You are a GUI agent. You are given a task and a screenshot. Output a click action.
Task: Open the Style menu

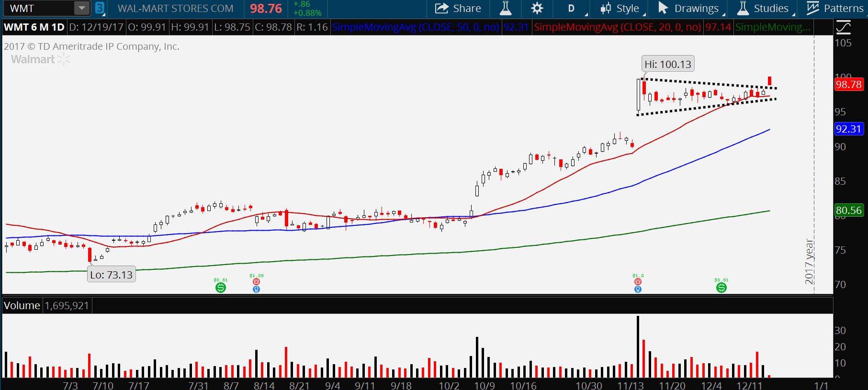coord(622,8)
